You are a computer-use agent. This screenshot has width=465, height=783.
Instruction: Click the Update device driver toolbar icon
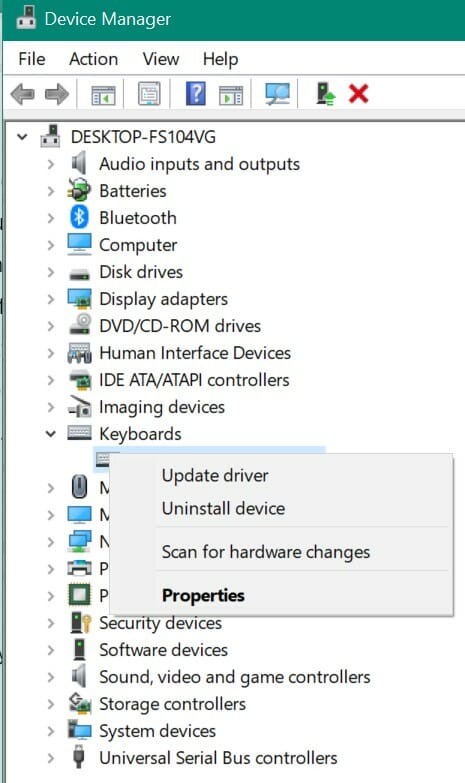[325, 93]
